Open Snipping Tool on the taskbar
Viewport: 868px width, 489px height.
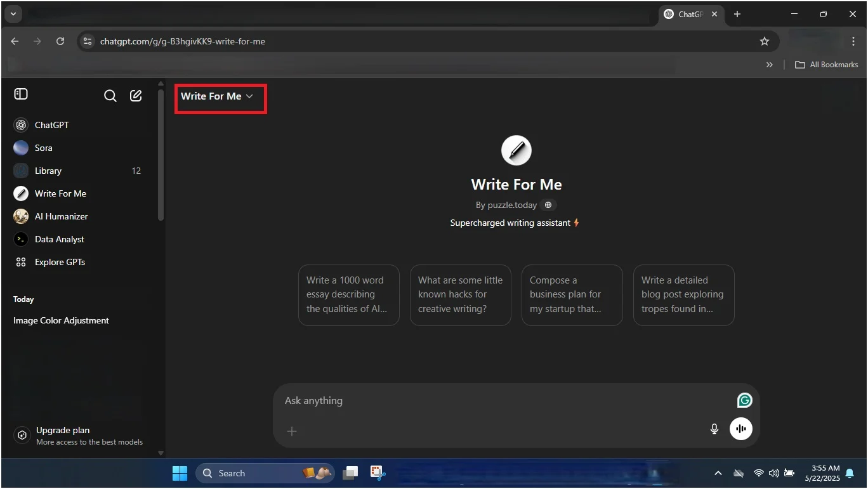379,473
